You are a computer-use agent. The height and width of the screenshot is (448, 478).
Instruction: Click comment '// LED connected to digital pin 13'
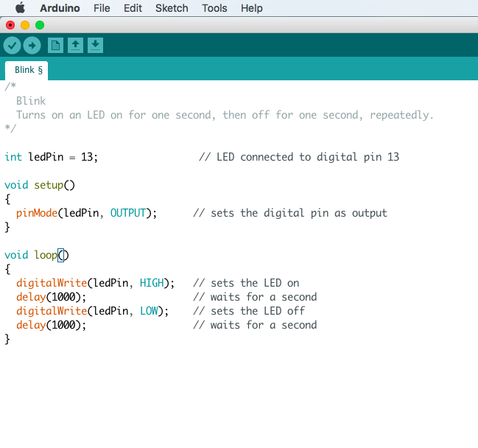point(299,157)
